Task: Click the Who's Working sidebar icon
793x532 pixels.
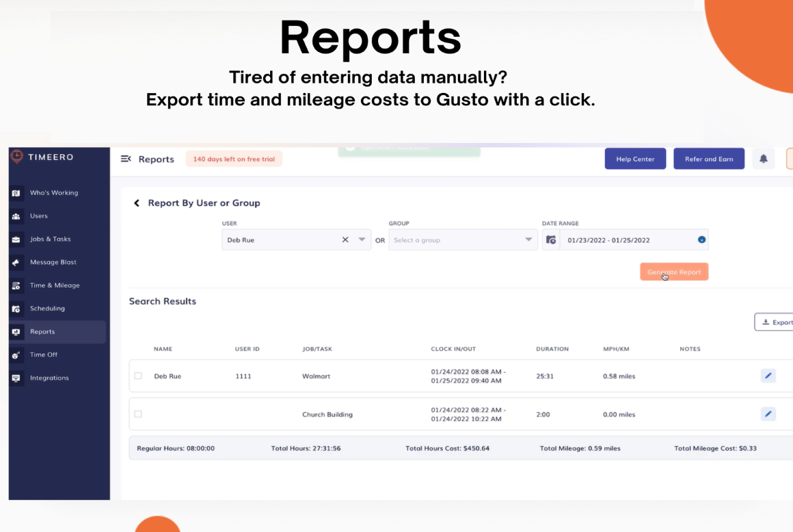Action: (16, 194)
